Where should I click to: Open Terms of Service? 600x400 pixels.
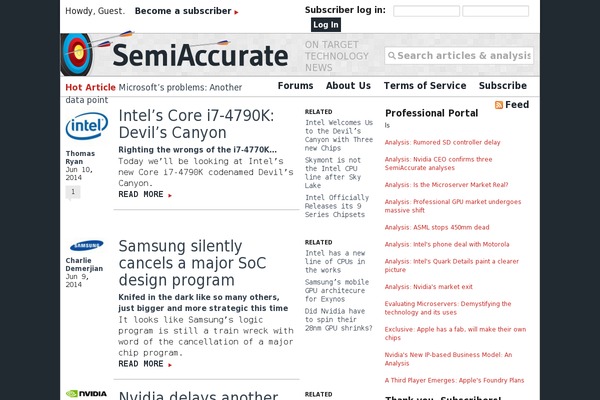coord(425,86)
